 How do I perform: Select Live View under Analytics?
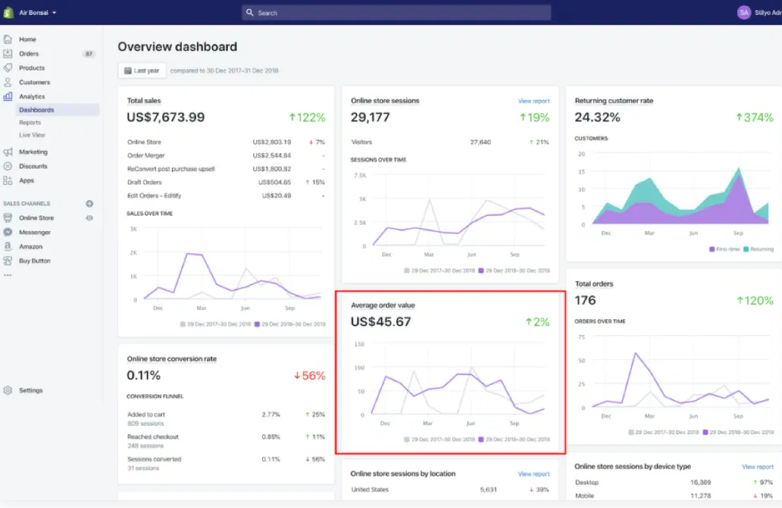[32, 135]
